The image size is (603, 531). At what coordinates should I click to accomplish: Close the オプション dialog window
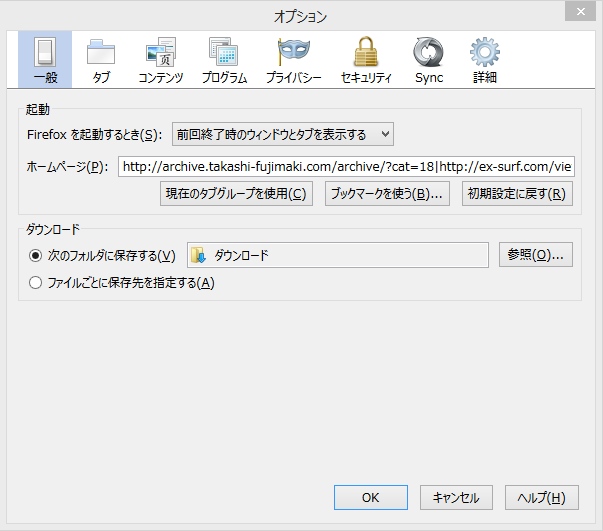[580, 12]
